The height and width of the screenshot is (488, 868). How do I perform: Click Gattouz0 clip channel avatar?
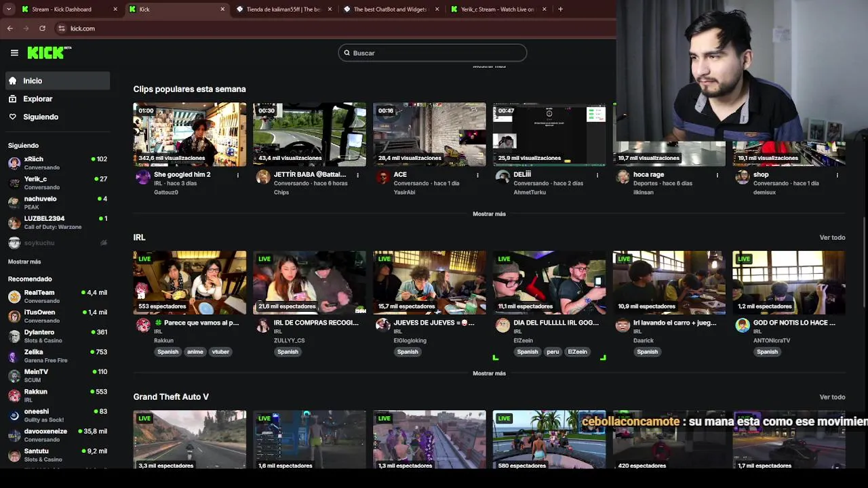pyautogui.click(x=143, y=177)
